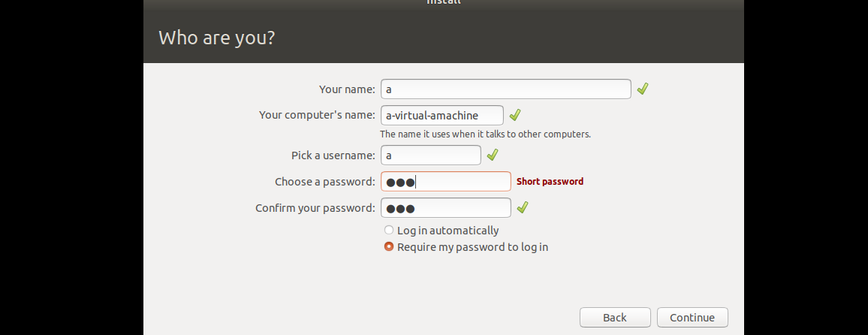This screenshot has height=335, width=868.
Task: Click into the Pick a username field
Action: click(430, 155)
